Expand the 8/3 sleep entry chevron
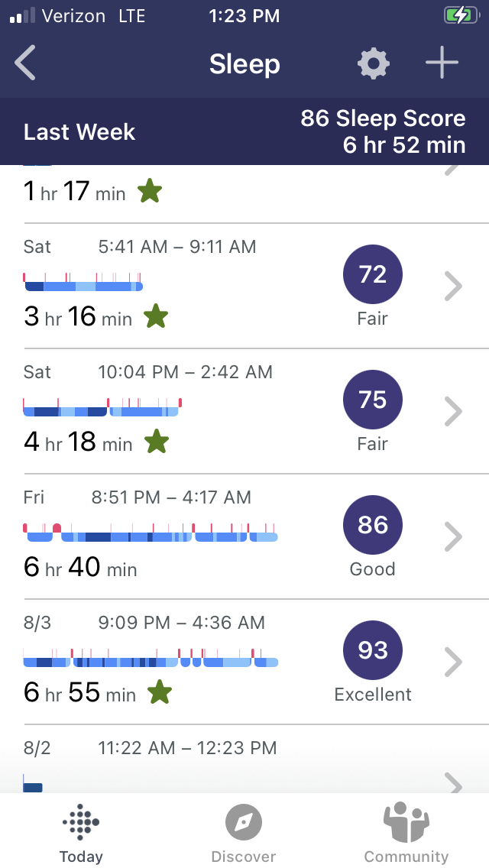Image resolution: width=489 pixels, height=868 pixels. click(x=453, y=662)
